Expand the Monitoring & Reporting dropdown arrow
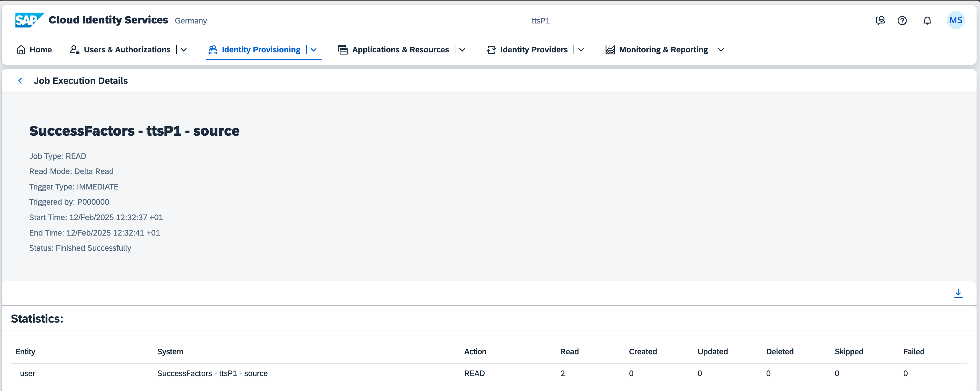 721,50
